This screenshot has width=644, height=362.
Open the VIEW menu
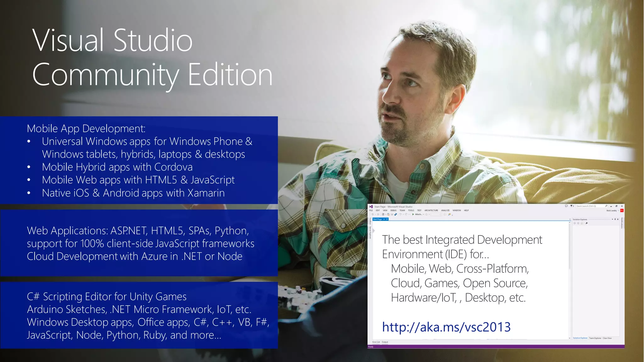385,210
